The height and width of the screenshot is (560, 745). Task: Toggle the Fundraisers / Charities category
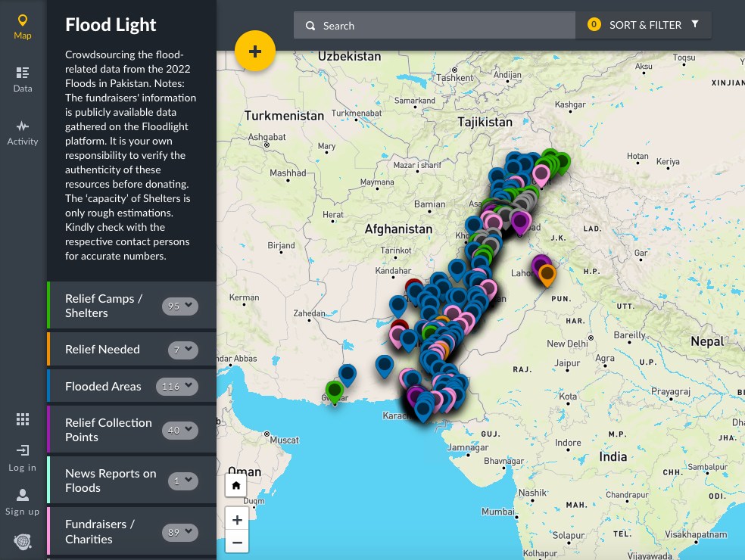(x=100, y=532)
